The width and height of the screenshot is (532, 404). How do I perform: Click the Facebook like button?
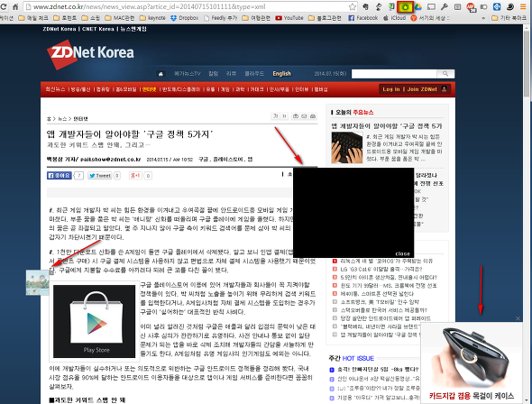60,175
